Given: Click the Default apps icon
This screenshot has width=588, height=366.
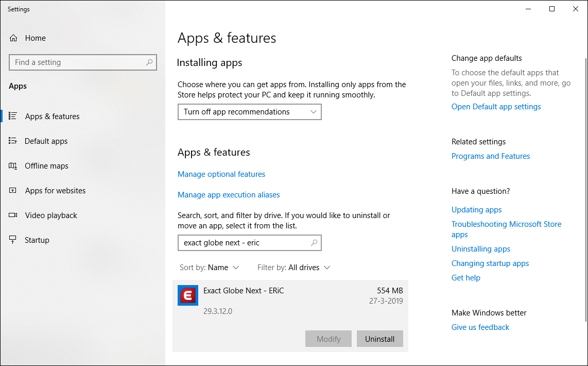Looking at the screenshot, I should (x=13, y=141).
